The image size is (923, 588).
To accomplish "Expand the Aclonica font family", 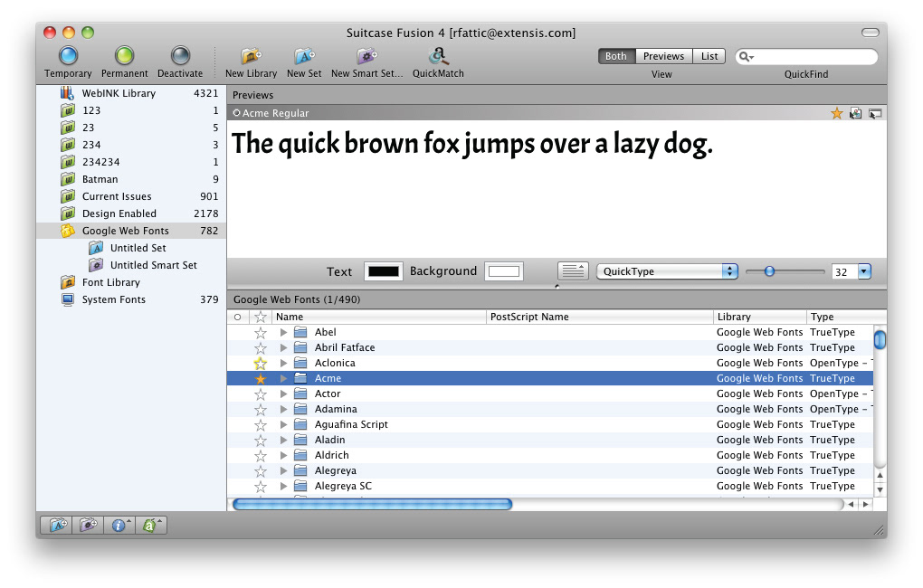I will point(284,363).
